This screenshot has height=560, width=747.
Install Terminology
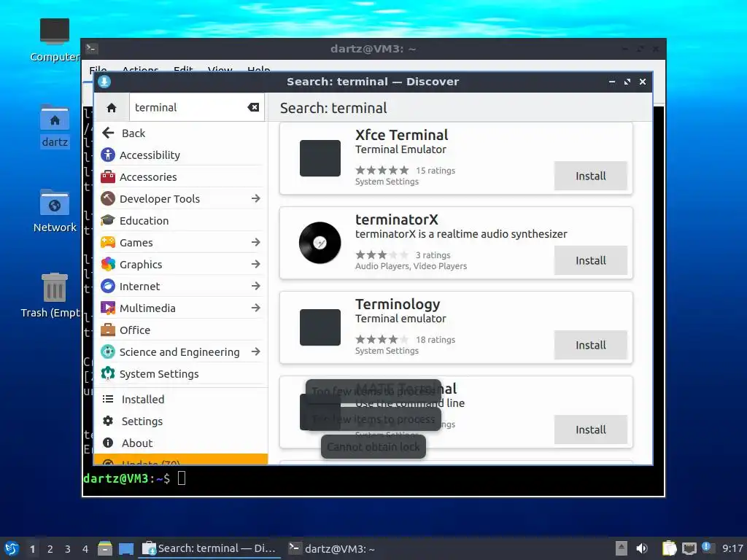591,345
